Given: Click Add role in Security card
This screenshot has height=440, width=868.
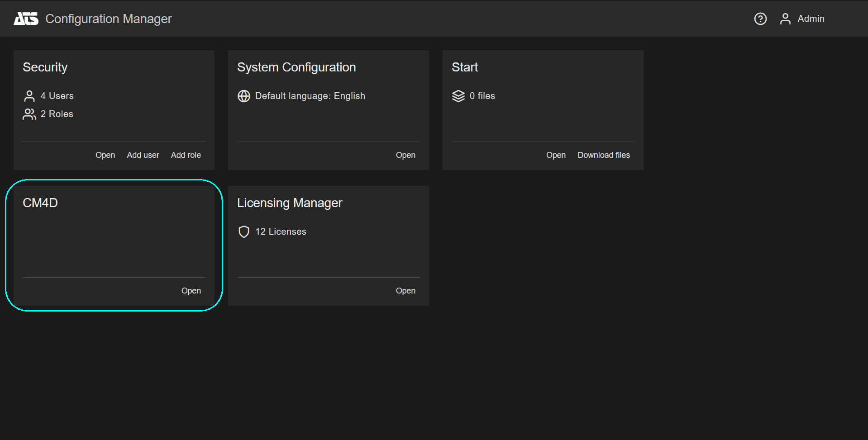Looking at the screenshot, I should click(x=186, y=155).
